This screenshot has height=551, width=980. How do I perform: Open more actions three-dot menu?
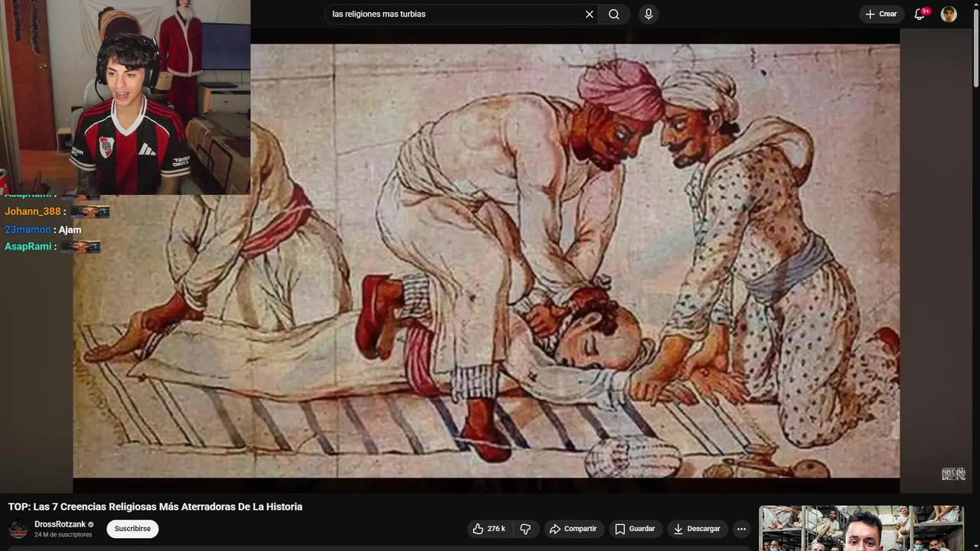point(741,529)
